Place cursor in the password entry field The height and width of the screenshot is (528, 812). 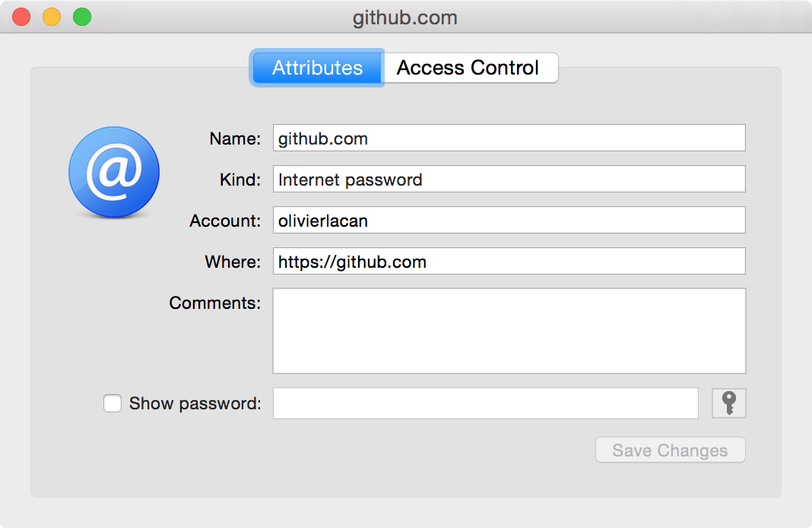point(485,402)
